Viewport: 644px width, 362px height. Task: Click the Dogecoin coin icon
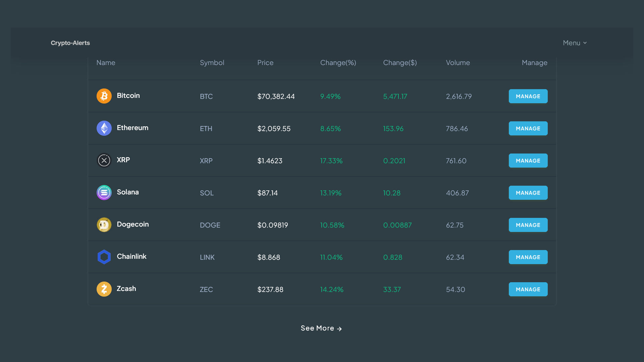click(104, 225)
